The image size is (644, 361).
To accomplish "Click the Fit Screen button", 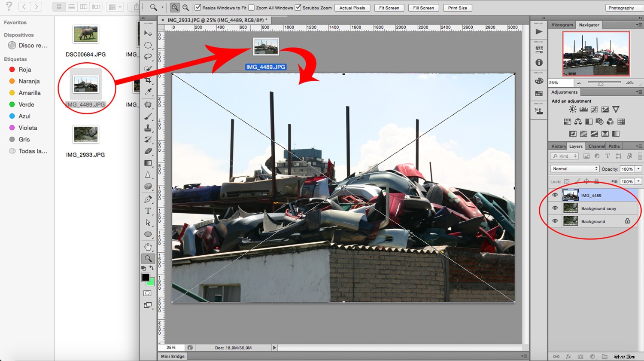I will pyautogui.click(x=389, y=7).
